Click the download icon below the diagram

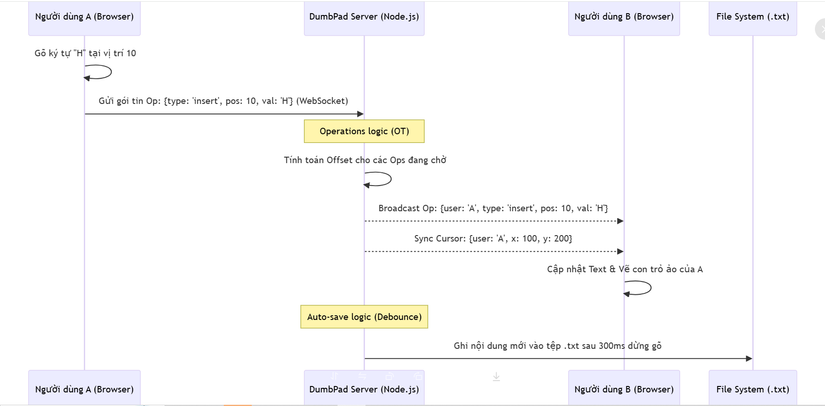[x=496, y=377]
